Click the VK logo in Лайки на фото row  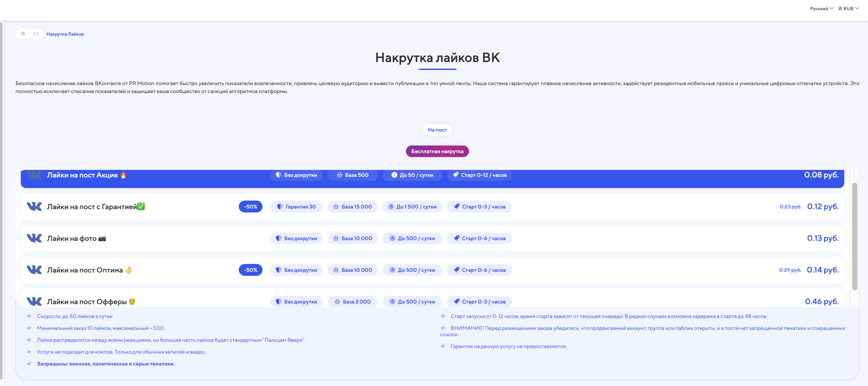pyautogui.click(x=34, y=238)
